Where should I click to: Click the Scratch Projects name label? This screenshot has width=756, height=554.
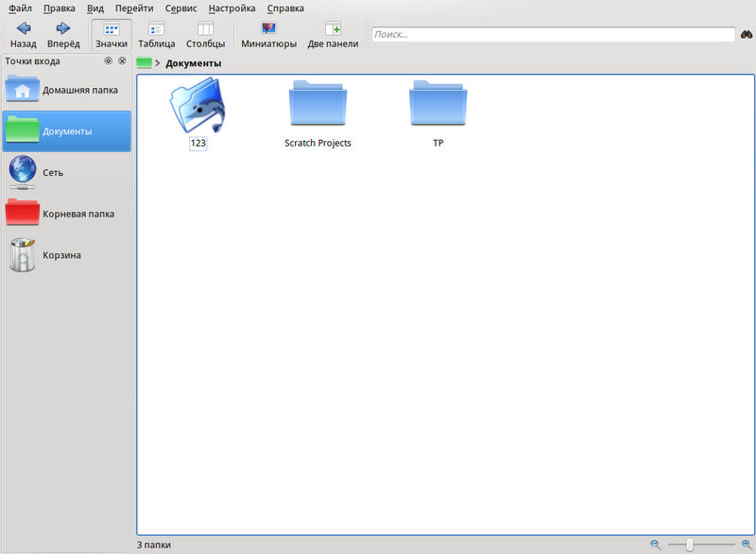click(x=318, y=143)
